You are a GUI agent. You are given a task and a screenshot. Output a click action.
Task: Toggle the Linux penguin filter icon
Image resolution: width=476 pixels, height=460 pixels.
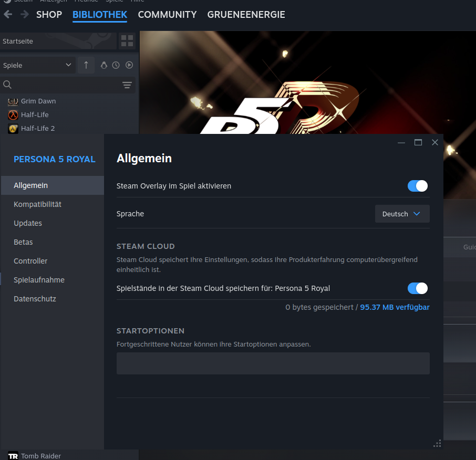104,65
